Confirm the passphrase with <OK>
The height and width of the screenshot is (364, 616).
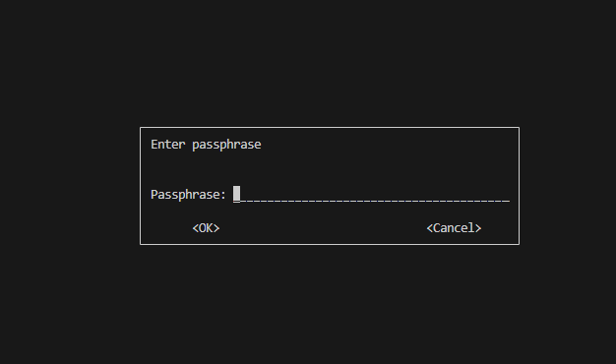[x=206, y=228]
